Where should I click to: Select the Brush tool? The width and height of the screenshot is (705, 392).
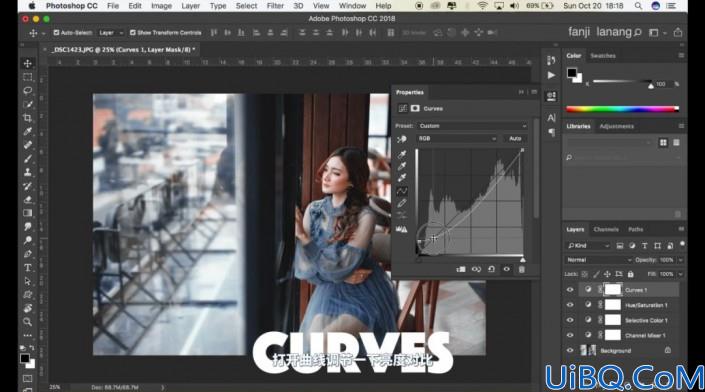pos(28,158)
